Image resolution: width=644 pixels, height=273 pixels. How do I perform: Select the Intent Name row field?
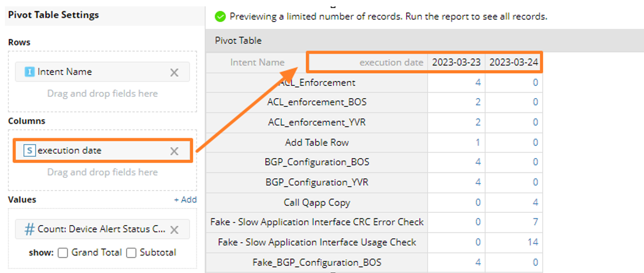tap(65, 72)
